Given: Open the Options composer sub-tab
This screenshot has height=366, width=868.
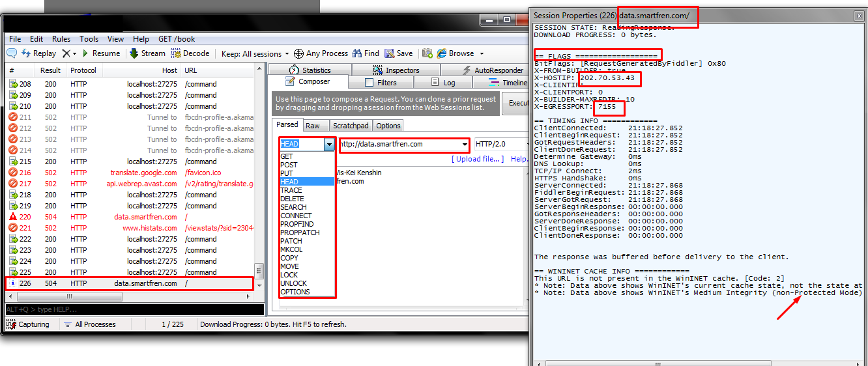Looking at the screenshot, I should tap(388, 126).
